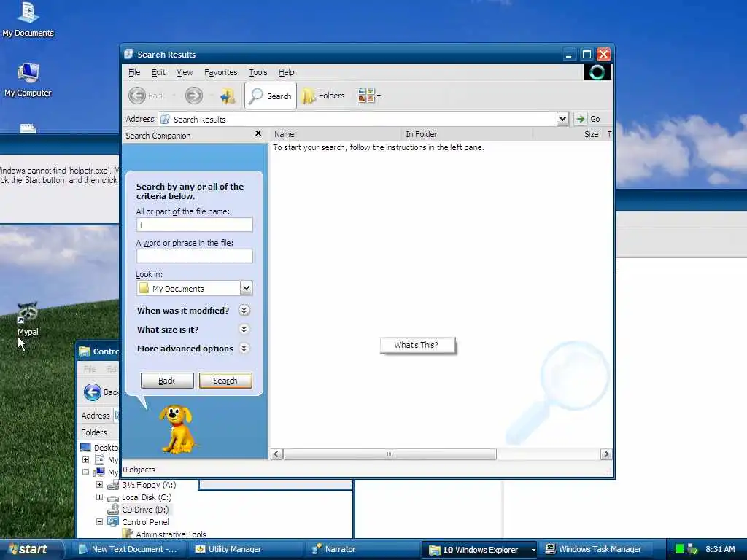Click the Search button in companion pane
747x560 pixels.
click(225, 381)
